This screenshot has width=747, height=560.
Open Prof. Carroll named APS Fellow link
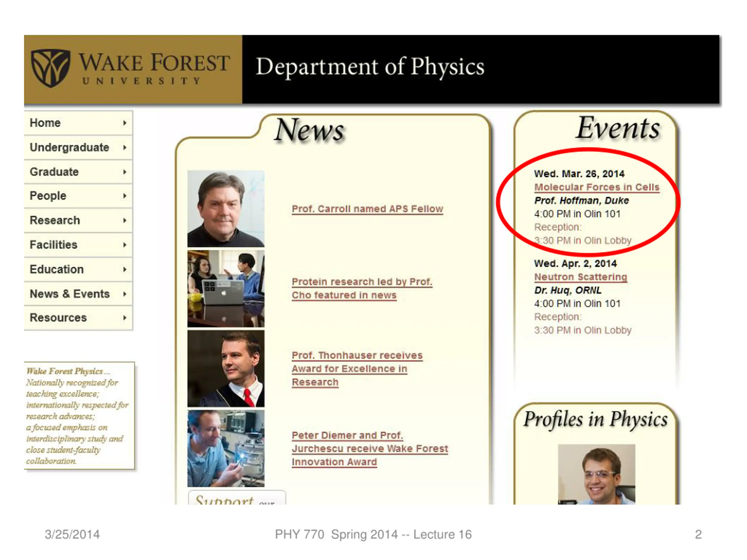367,209
